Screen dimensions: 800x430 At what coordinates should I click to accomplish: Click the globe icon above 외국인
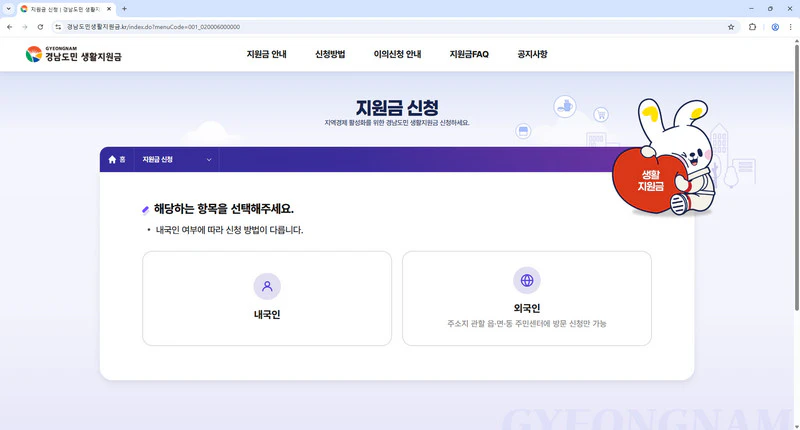[x=527, y=280]
